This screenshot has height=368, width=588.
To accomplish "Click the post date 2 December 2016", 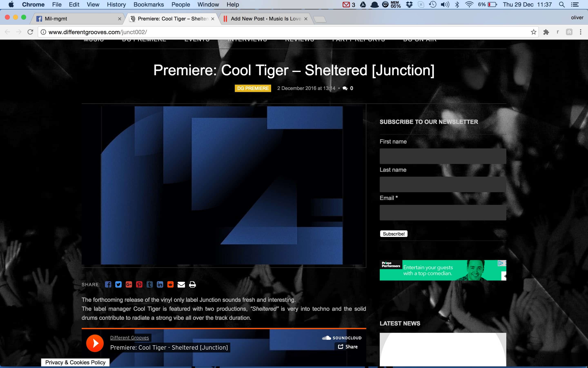I will click(x=306, y=88).
